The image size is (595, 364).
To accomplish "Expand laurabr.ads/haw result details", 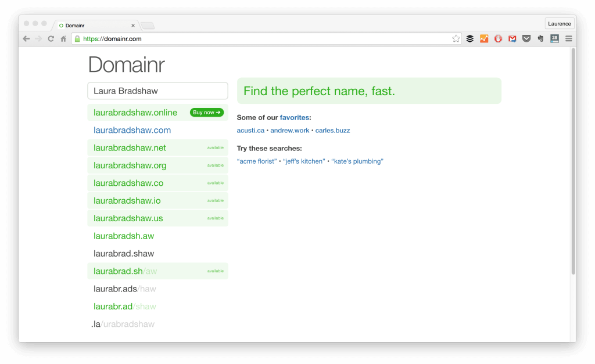I will click(x=125, y=289).
